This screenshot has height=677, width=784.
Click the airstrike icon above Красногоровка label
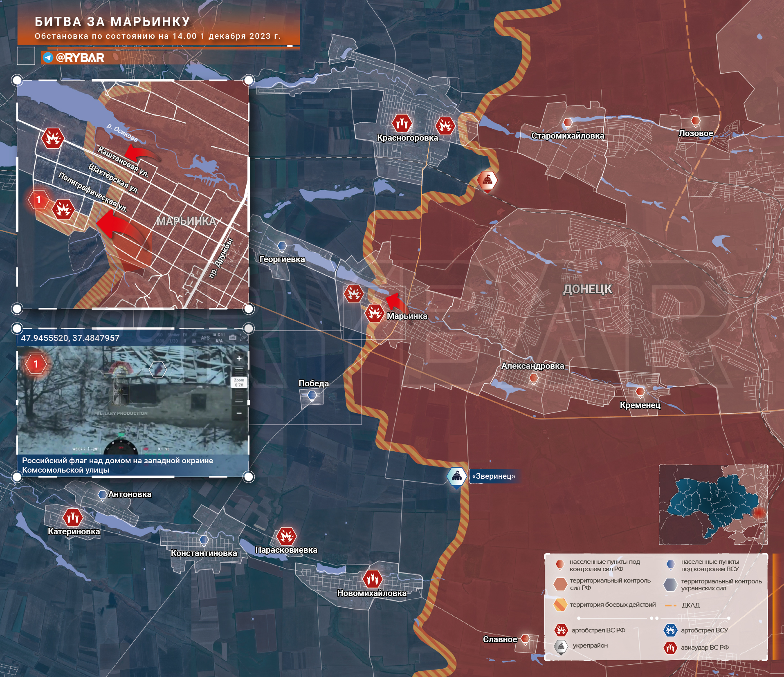click(x=402, y=123)
